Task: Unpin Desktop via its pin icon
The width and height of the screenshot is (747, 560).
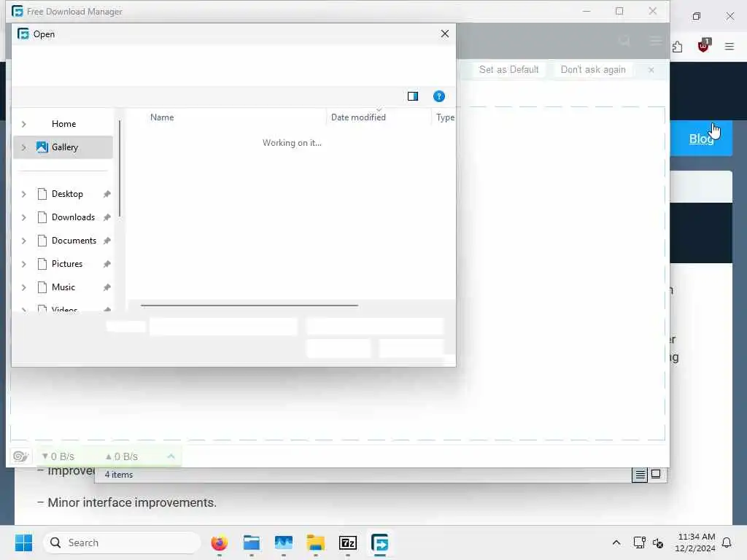Action: click(107, 194)
